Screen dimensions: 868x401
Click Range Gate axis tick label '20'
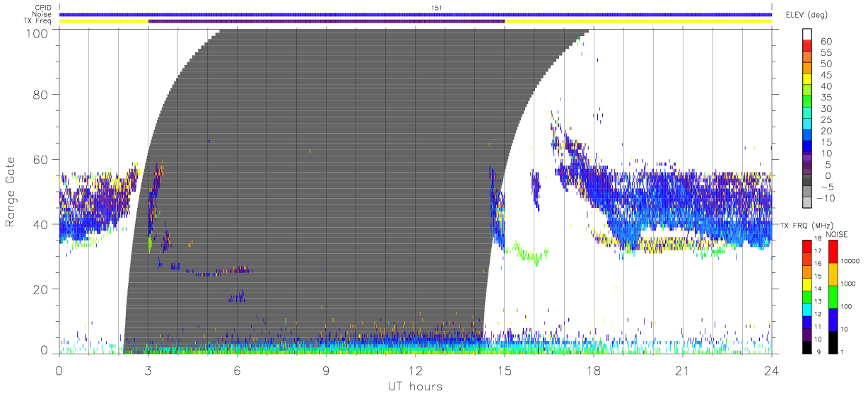coord(40,289)
